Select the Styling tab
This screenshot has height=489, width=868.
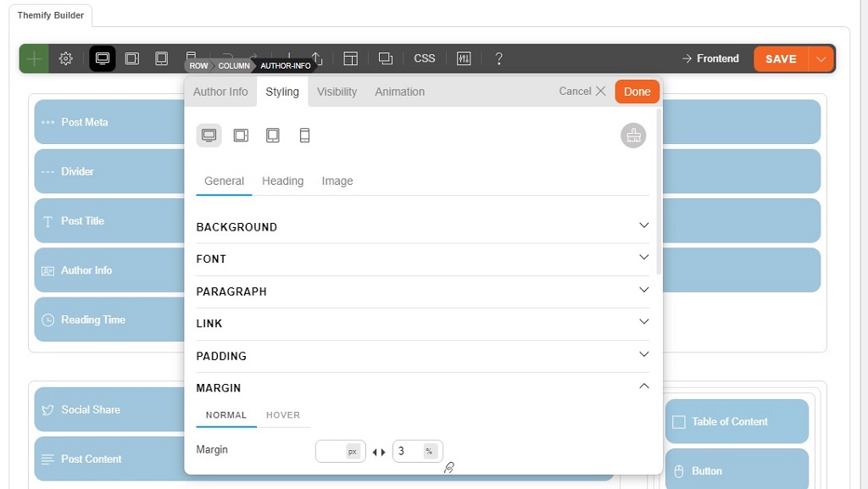(x=282, y=92)
